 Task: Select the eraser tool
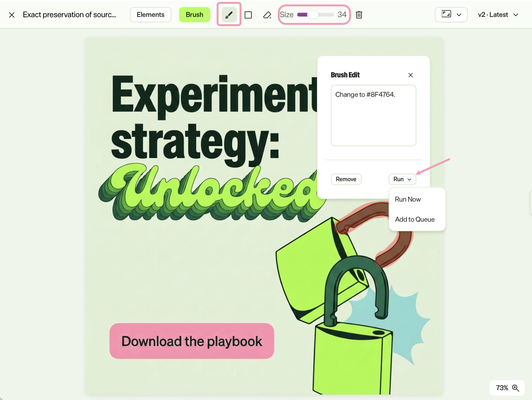click(x=267, y=15)
